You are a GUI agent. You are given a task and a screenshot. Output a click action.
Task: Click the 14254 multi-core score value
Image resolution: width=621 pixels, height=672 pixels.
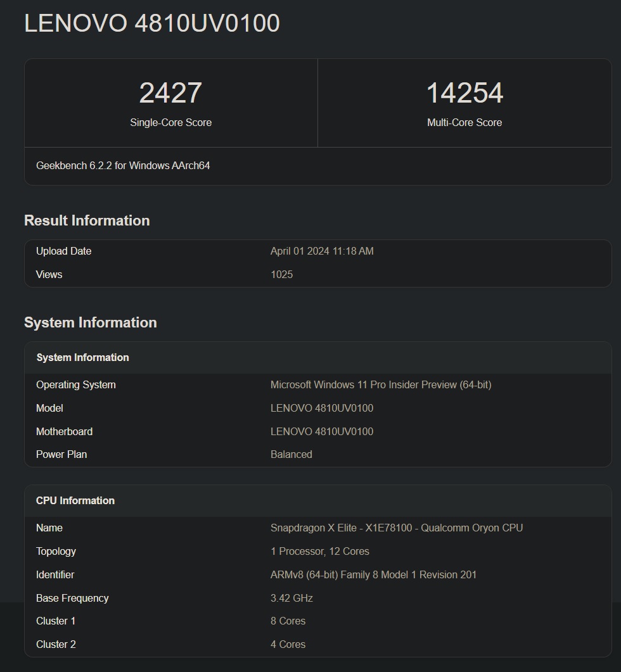(464, 92)
